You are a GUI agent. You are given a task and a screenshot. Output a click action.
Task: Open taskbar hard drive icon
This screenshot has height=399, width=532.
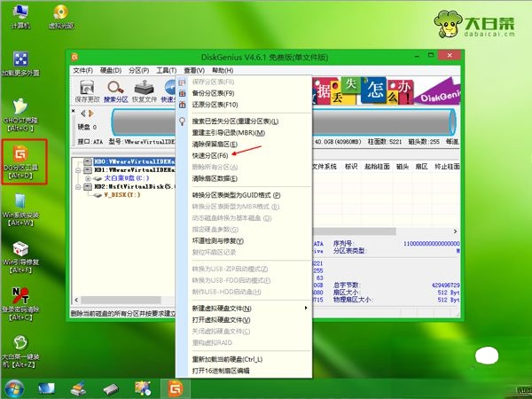pos(111,389)
